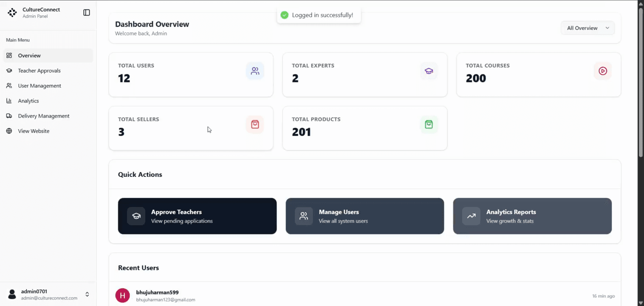Click the Total Users people icon

pyautogui.click(x=255, y=71)
